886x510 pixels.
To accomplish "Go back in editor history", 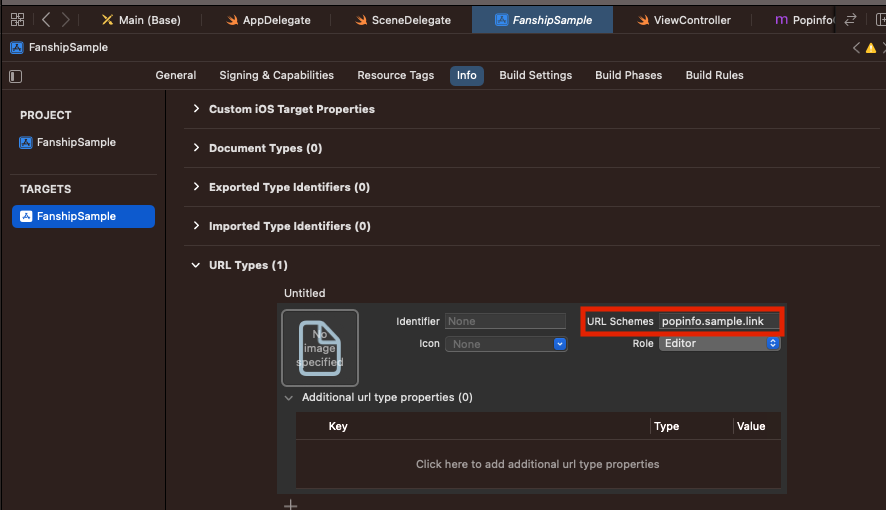I will pyautogui.click(x=46, y=20).
